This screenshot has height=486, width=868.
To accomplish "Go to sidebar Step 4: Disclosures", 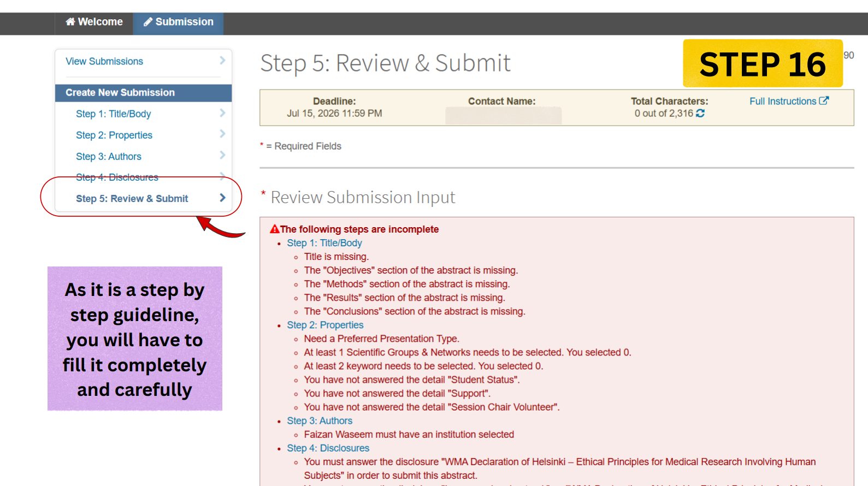I will pos(117,177).
